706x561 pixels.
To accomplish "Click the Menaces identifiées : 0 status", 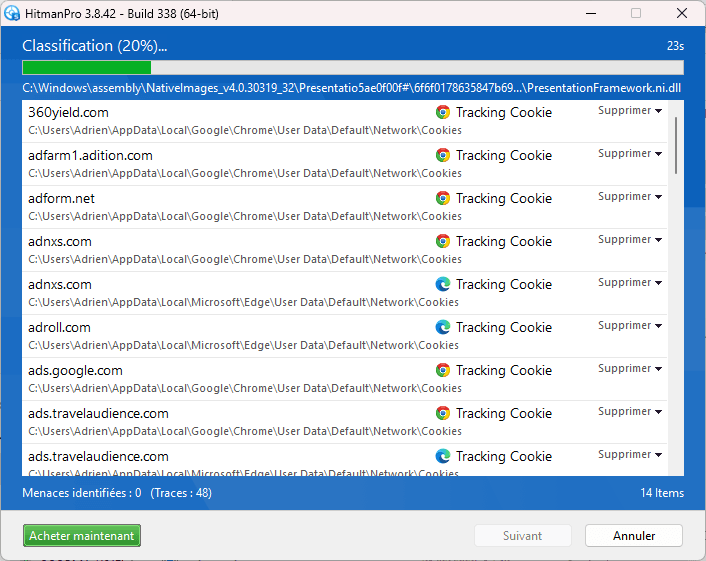I will pos(81,493).
